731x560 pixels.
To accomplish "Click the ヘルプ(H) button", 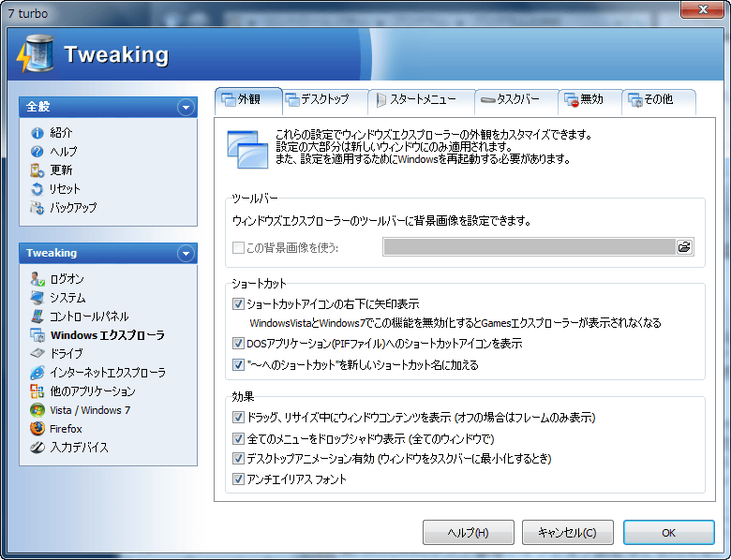I will pyautogui.click(x=468, y=533).
